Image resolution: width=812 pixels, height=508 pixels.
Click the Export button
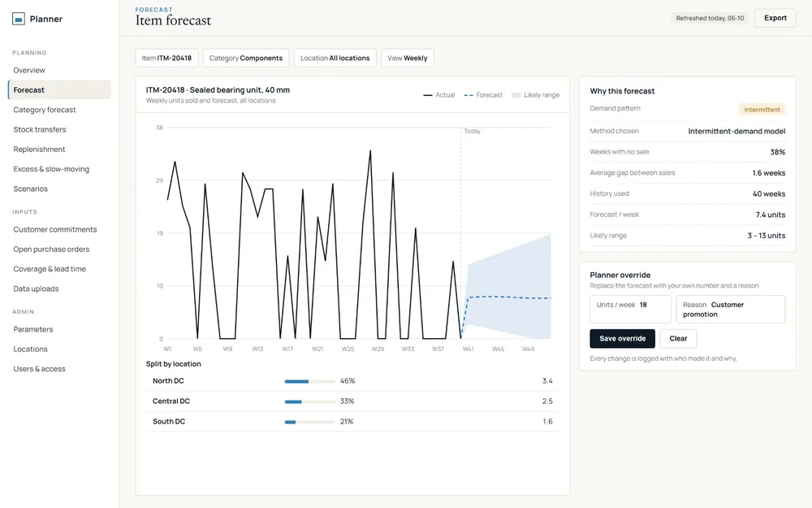pos(775,18)
